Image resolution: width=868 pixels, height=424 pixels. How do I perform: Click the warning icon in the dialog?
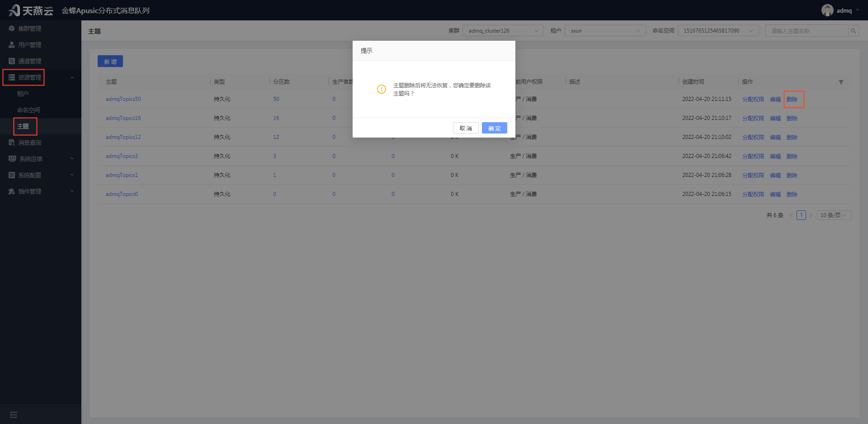(x=382, y=89)
